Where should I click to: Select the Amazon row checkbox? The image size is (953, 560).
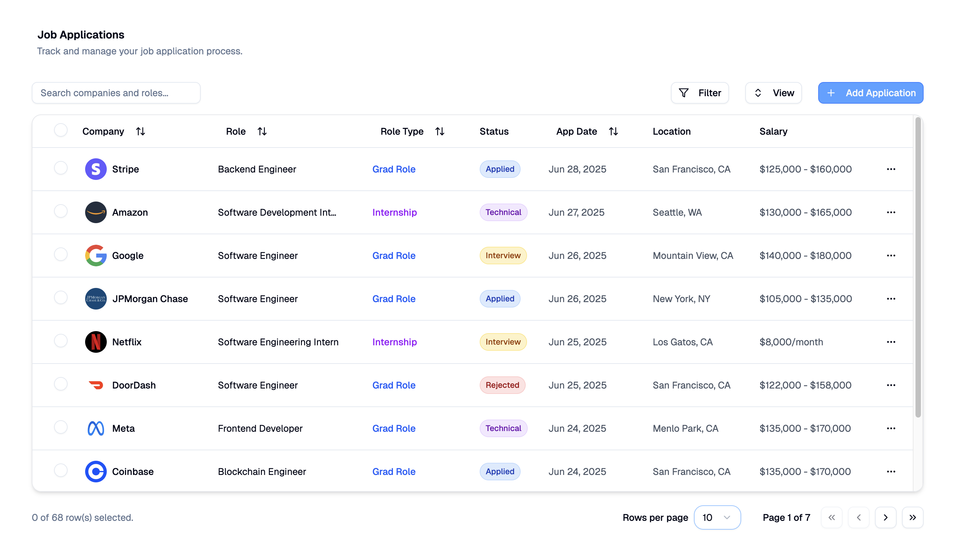coord(60,211)
